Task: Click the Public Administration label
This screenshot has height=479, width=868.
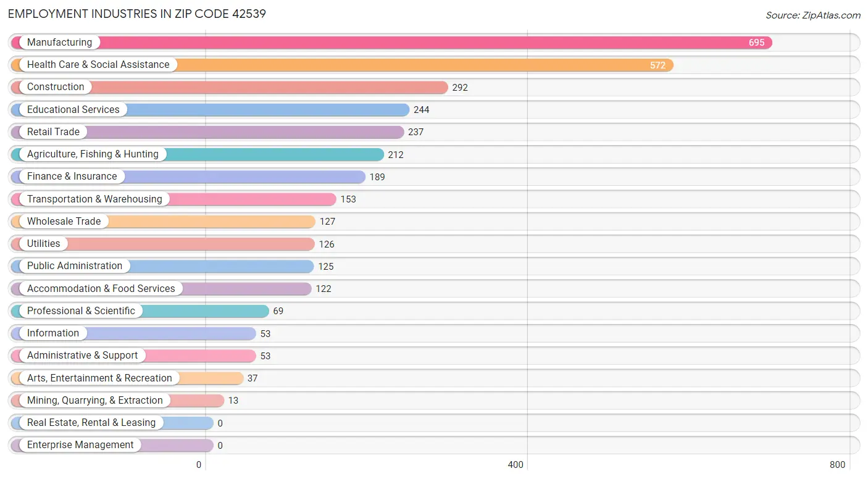Action: tap(75, 266)
